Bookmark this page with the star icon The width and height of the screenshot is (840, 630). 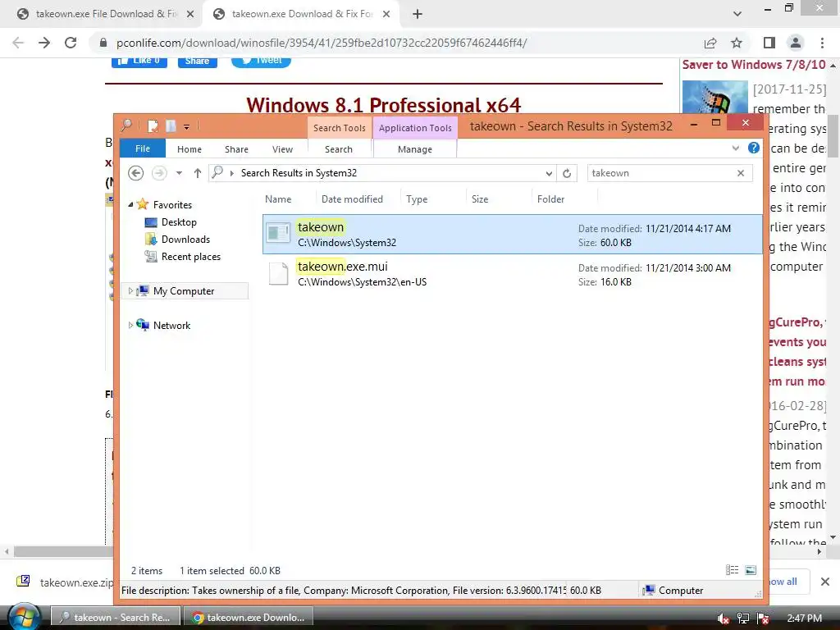tap(737, 43)
